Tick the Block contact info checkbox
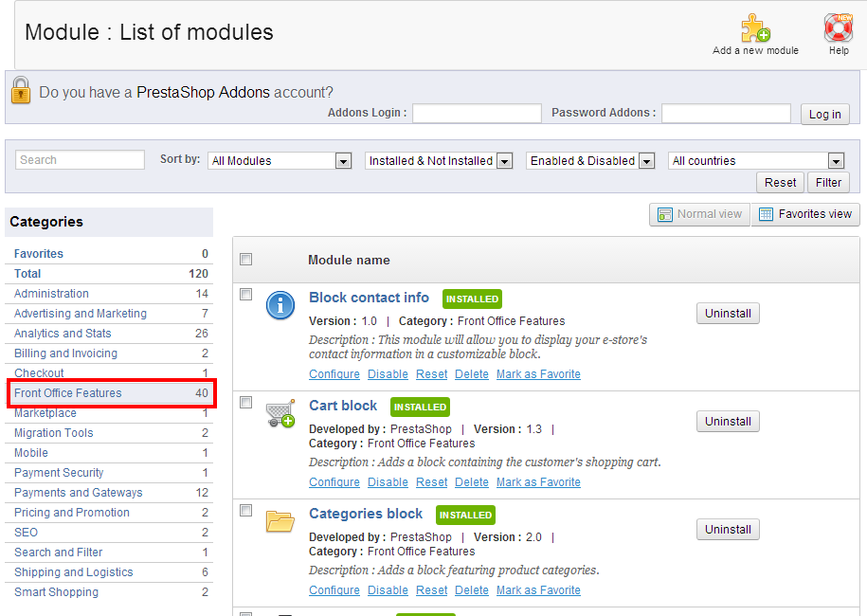The height and width of the screenshot is (616, 867). point(246,295)
